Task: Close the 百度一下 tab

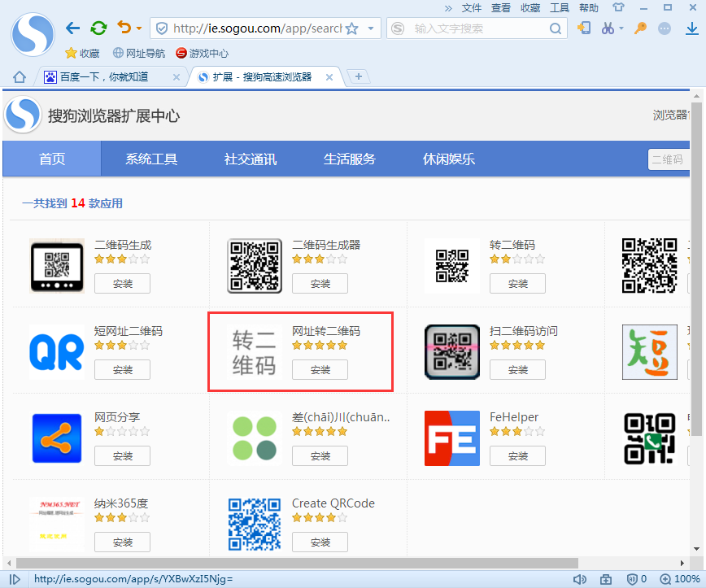Action: tap(176, 77)
